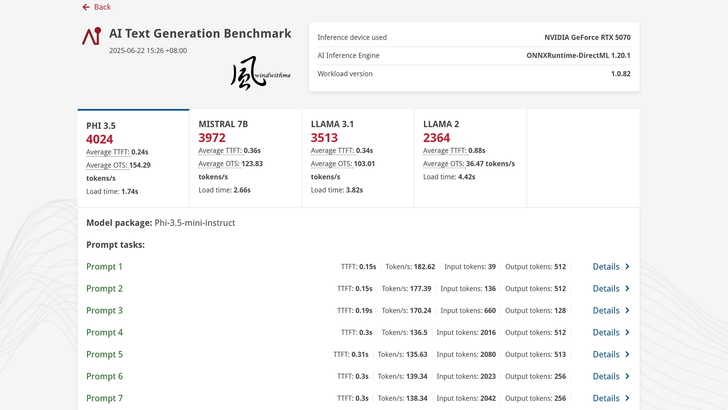Click the Prompt 7 title
The width and height of the screenshot is (728, 410).
(104, 398)
